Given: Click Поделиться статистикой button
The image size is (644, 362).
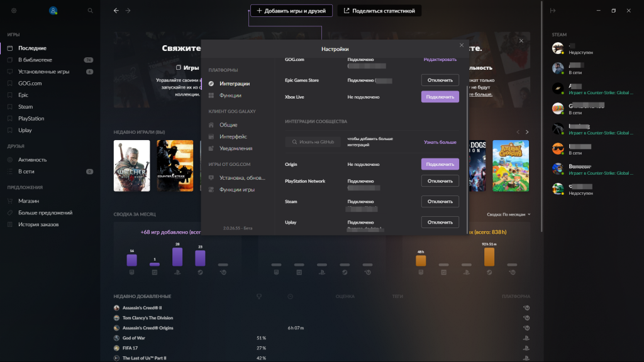Looking at the screenshot, I should pyautogui.click(x=379, y=11).
